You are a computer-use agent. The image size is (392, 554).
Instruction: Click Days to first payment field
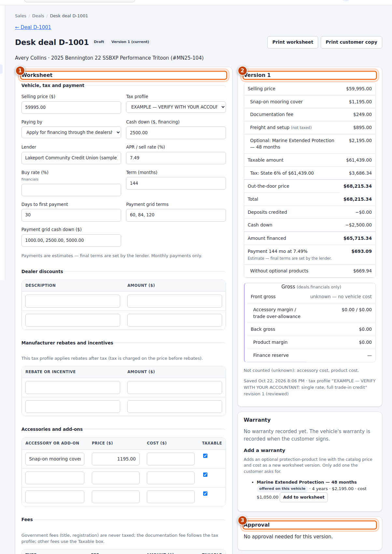(71, 215)
